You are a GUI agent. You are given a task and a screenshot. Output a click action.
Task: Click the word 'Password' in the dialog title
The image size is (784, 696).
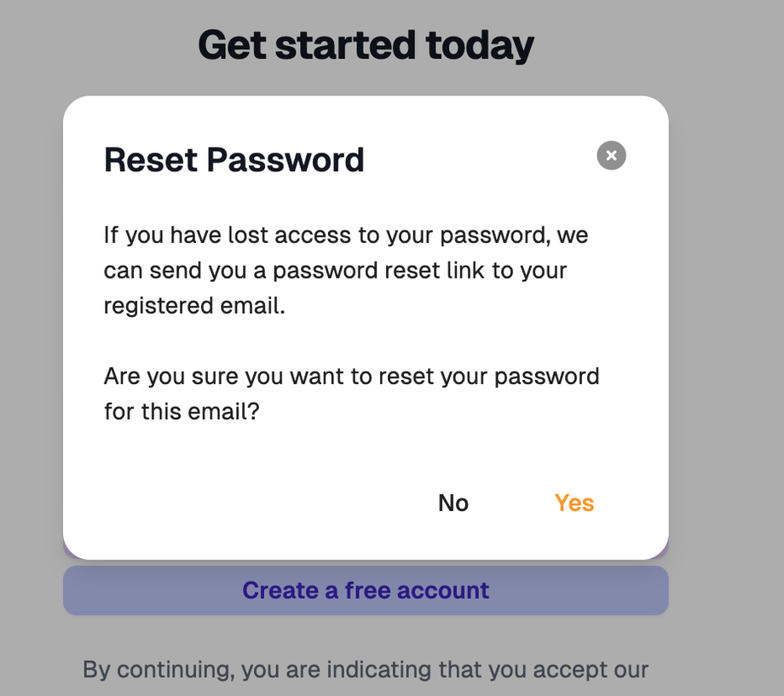coord(285,160)
